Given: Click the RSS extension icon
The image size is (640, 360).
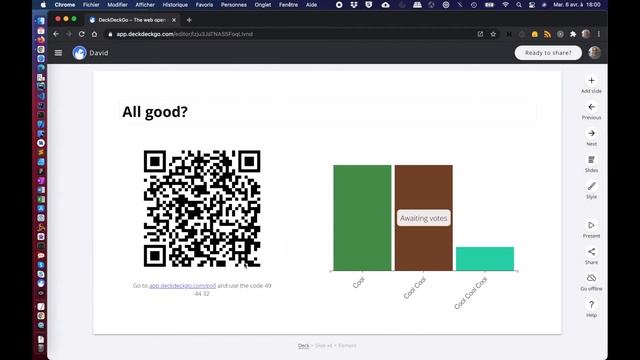Looking at the screenshot, I should (x=547, y=34).
